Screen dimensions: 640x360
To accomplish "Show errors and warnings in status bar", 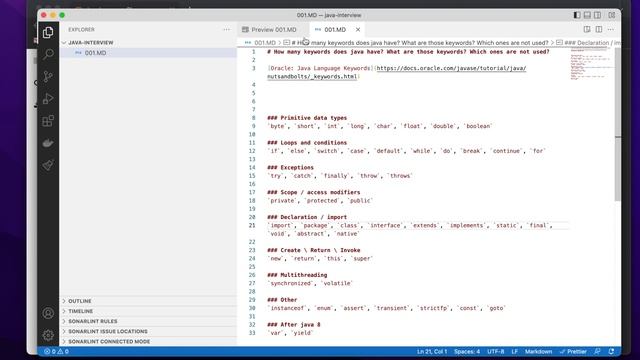I will [56, 351].
